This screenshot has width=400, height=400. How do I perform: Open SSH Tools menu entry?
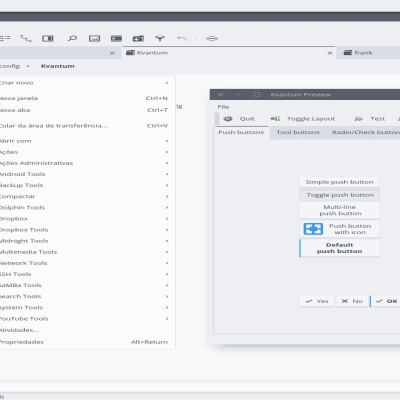coord(87,274)
